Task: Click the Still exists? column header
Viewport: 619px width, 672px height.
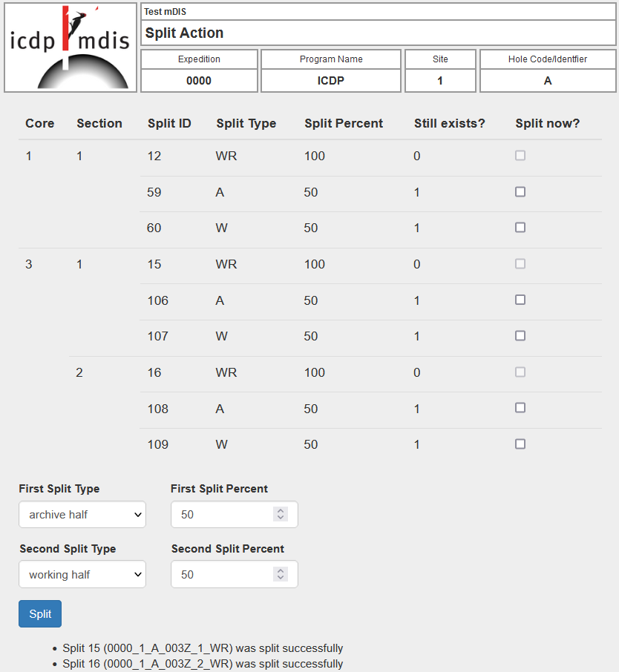Action: [449, 123]
